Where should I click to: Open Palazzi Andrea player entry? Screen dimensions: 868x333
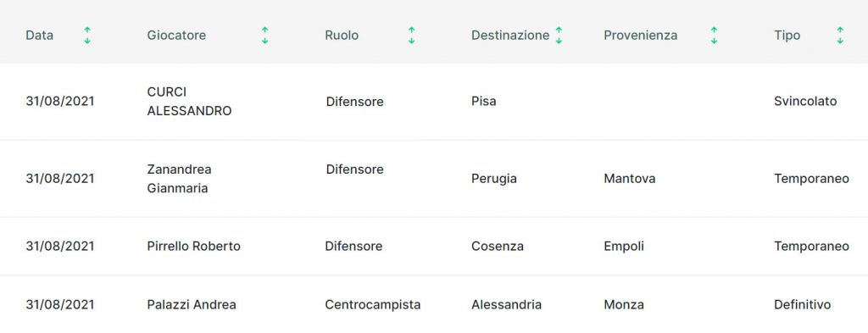point(192,305)
